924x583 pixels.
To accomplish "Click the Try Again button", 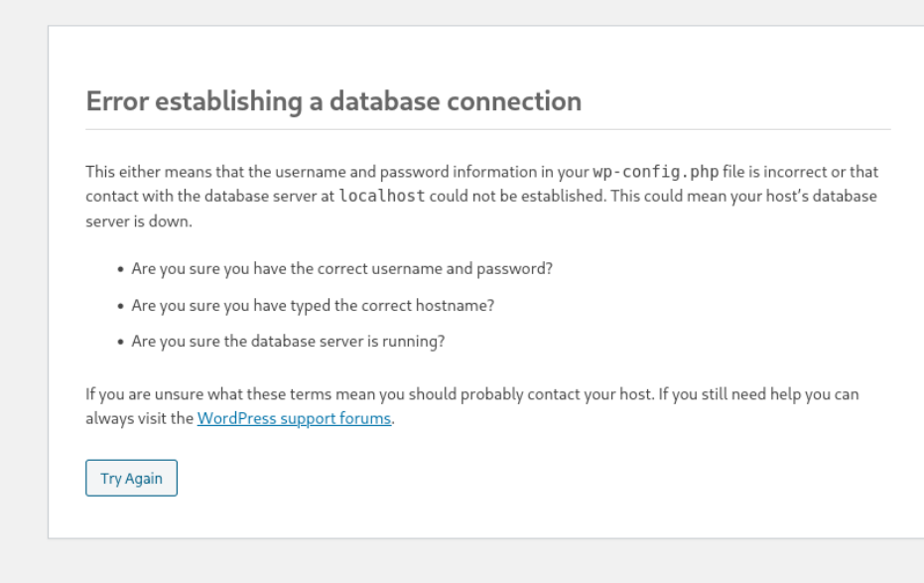I will tap(131, 478).
